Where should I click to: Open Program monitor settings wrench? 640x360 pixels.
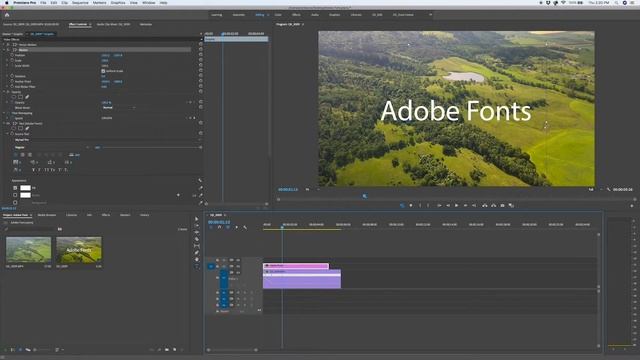609,189
